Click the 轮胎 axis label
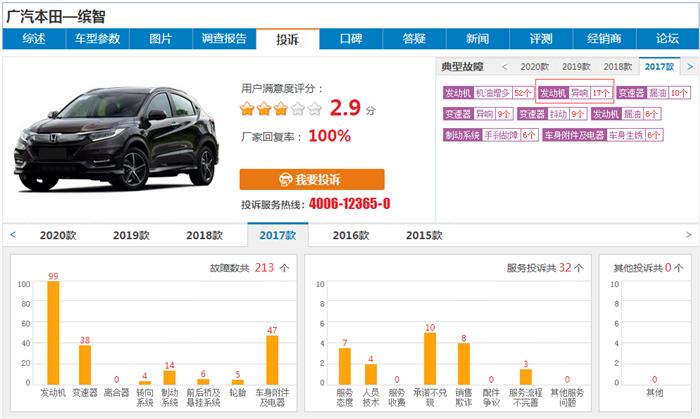Image resolution: width=700 pixels, height=419 pixels. click(238, 393)
